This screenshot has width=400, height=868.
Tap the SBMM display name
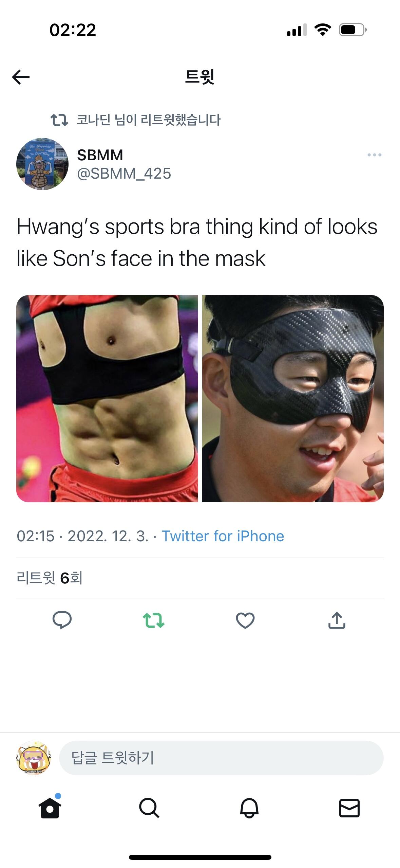(100, 155)
